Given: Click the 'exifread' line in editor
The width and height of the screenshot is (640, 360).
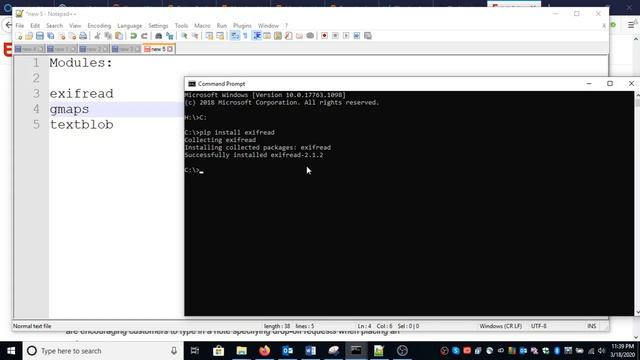Looking at the screenshot, I should point(82,93).
